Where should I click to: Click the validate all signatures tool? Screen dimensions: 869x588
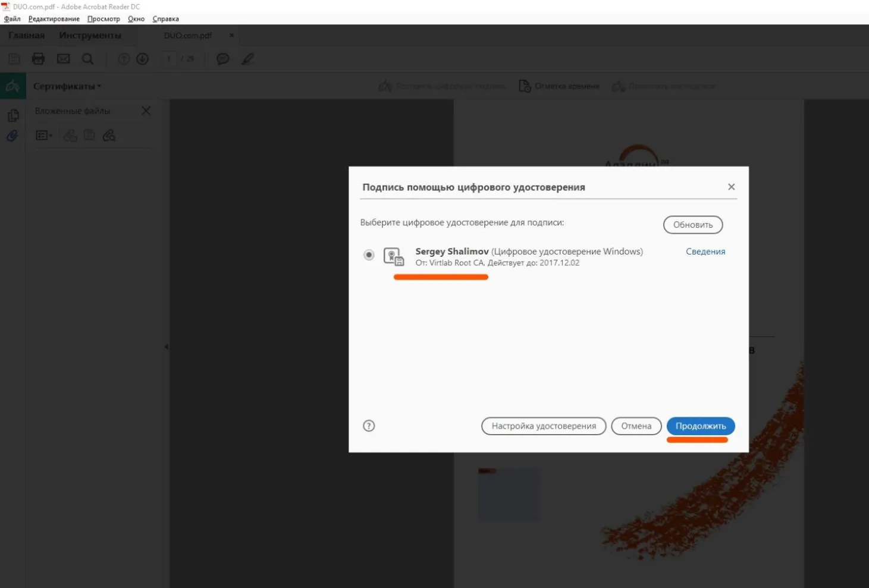point(664,86)
